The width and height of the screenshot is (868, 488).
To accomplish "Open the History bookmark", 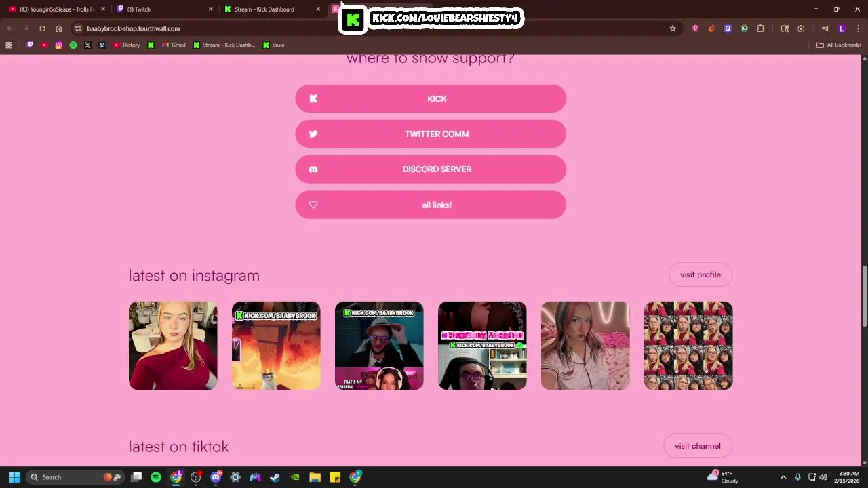I will (127, 45).
